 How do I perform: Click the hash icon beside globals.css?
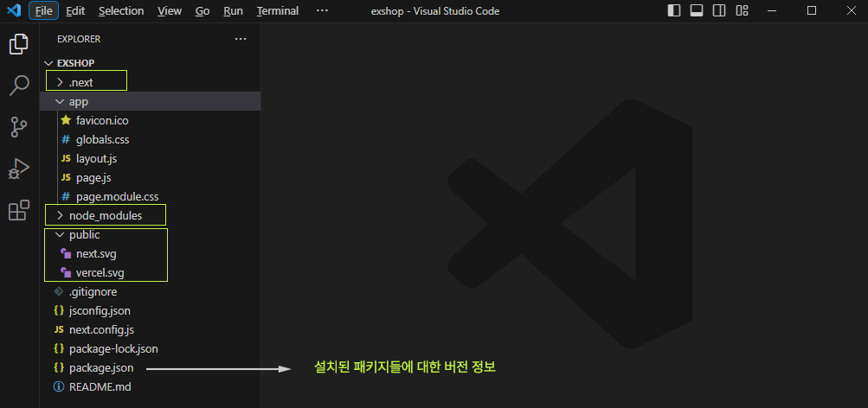pyautogui.click(x=66, y=139)
